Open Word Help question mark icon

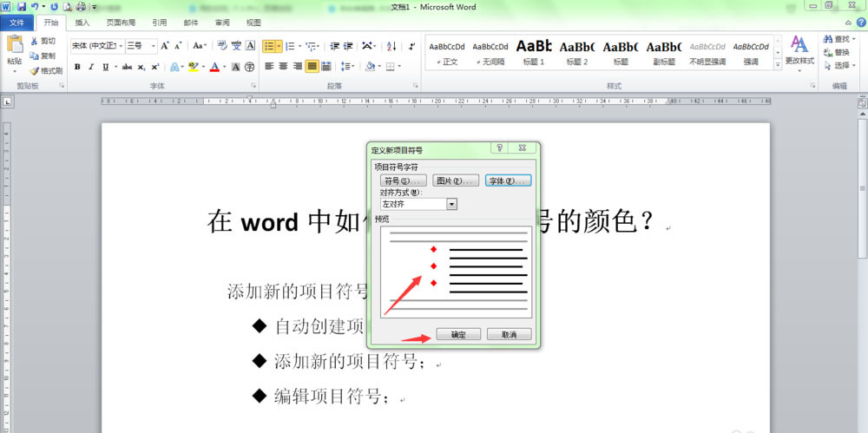point(859,23)
